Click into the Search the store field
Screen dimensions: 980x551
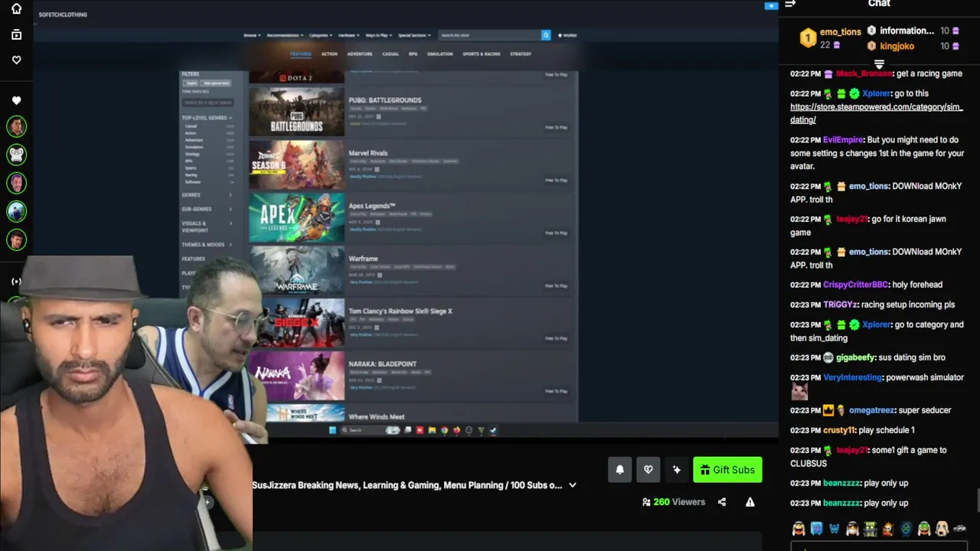490,35
